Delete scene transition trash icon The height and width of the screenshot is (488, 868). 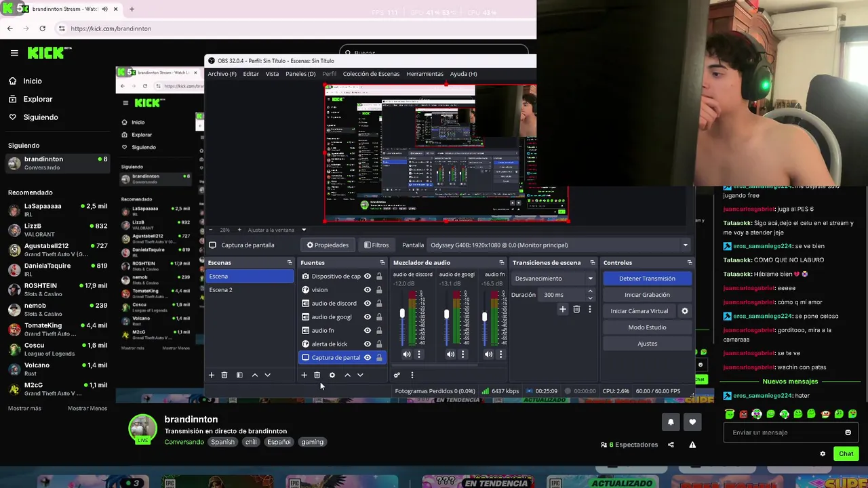576,309
